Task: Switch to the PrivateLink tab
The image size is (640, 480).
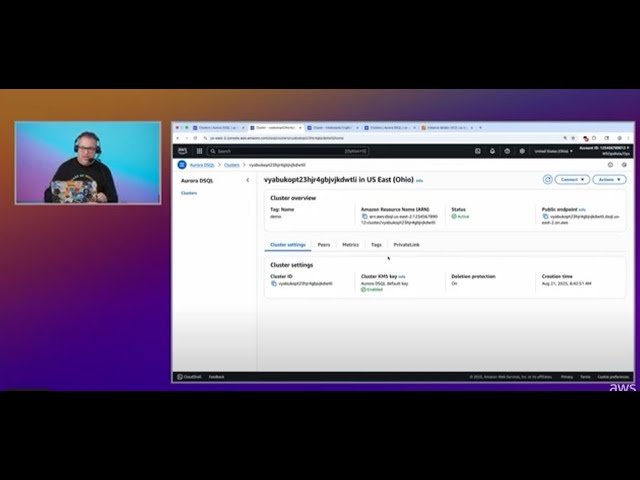Action: (406, 244)
